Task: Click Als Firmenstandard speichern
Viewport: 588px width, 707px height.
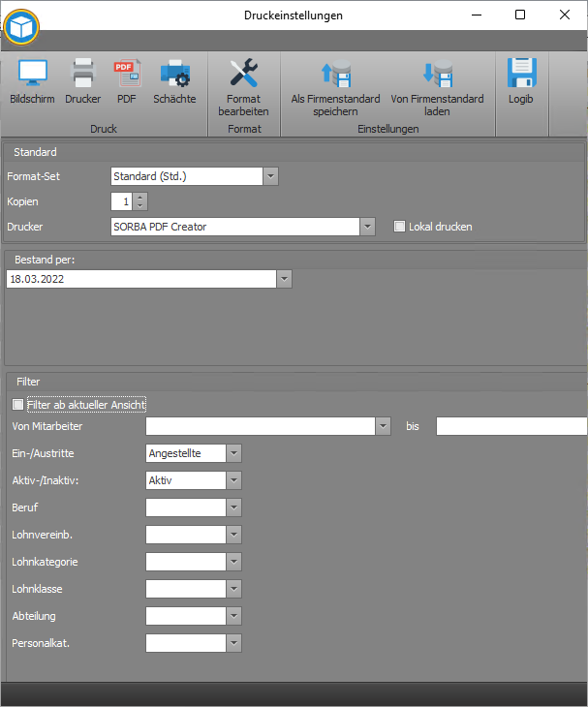Action: [335, 76]
